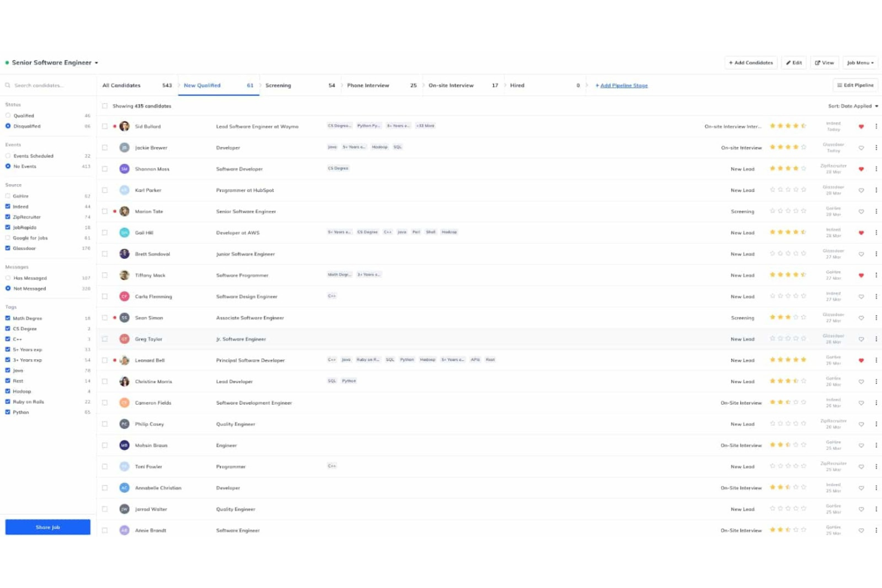Open the three-dot menu for Sean Simon
The image size is (882, 588).
coord(876,318)
